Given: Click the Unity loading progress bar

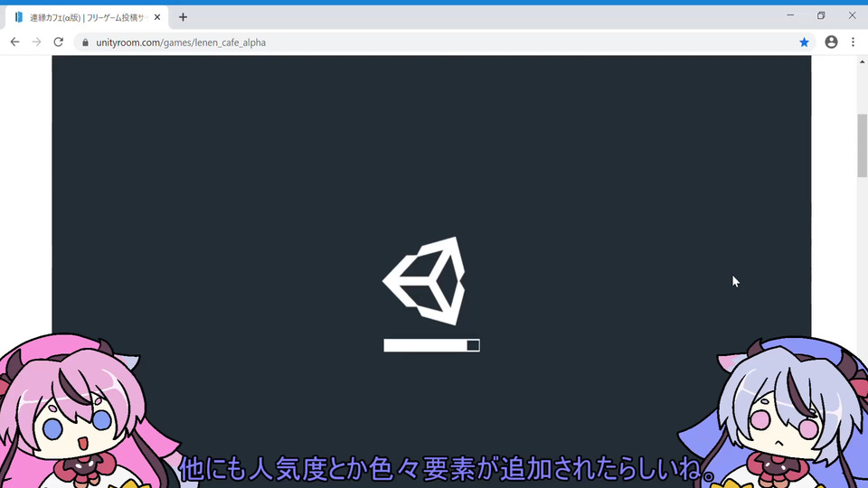Looking at the screenshot, I should (x=432, y=345).
